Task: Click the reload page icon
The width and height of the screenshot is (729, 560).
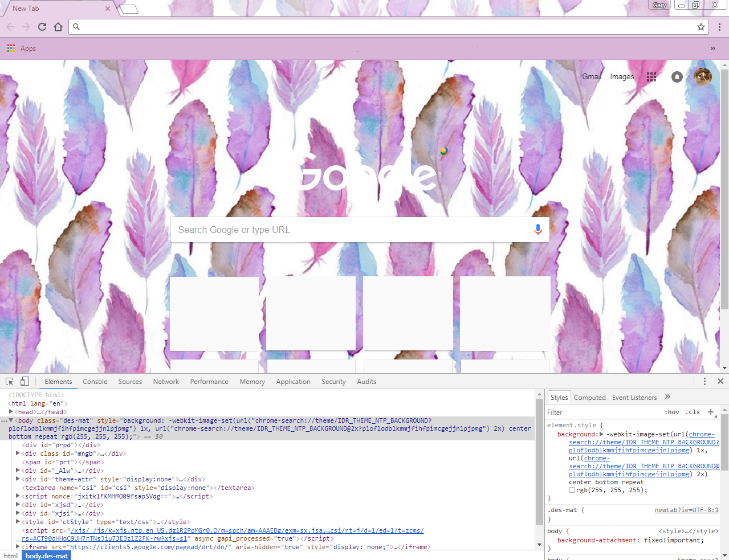Action: [x=42, y=27]
